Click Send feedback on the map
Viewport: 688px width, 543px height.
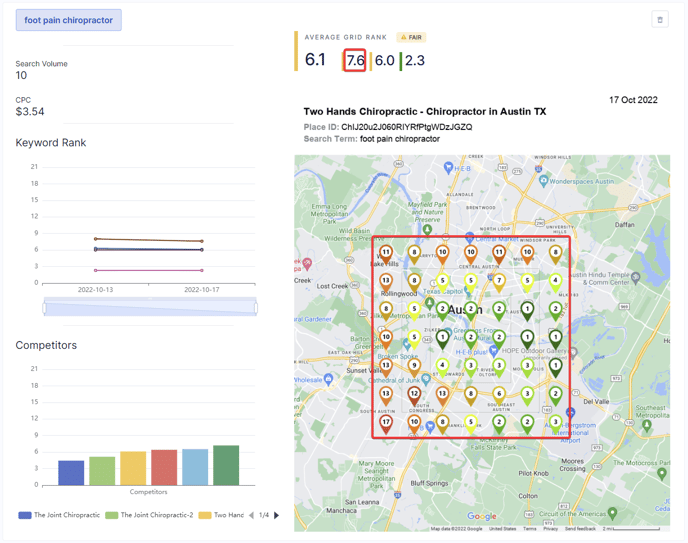point(580,528)
